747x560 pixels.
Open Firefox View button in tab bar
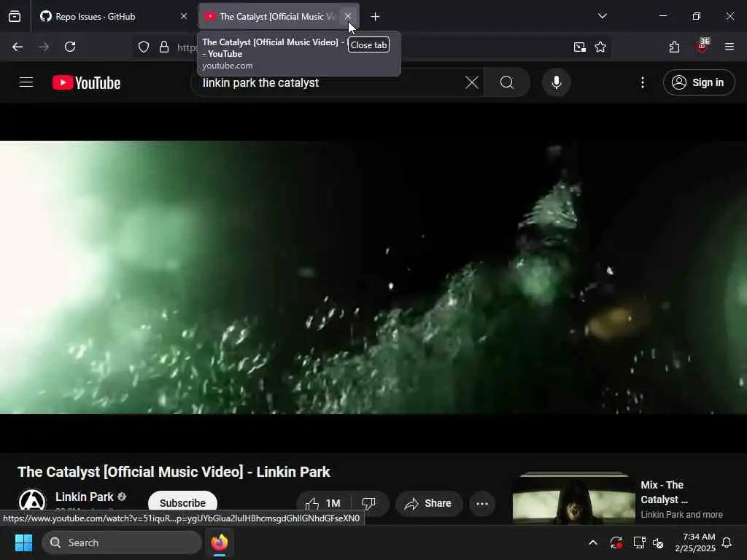click(15, 17)
